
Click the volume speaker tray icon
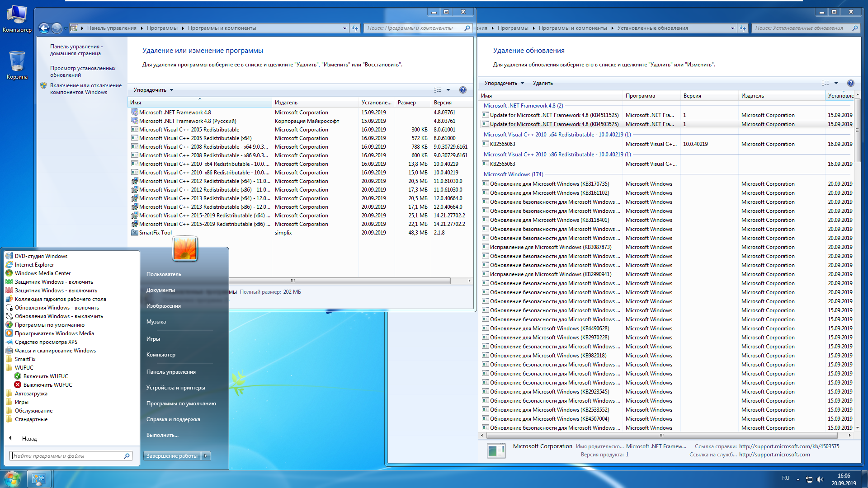point(820,479)
